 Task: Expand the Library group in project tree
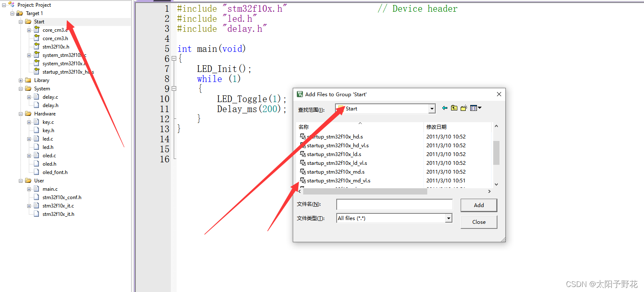coord(21,80)
